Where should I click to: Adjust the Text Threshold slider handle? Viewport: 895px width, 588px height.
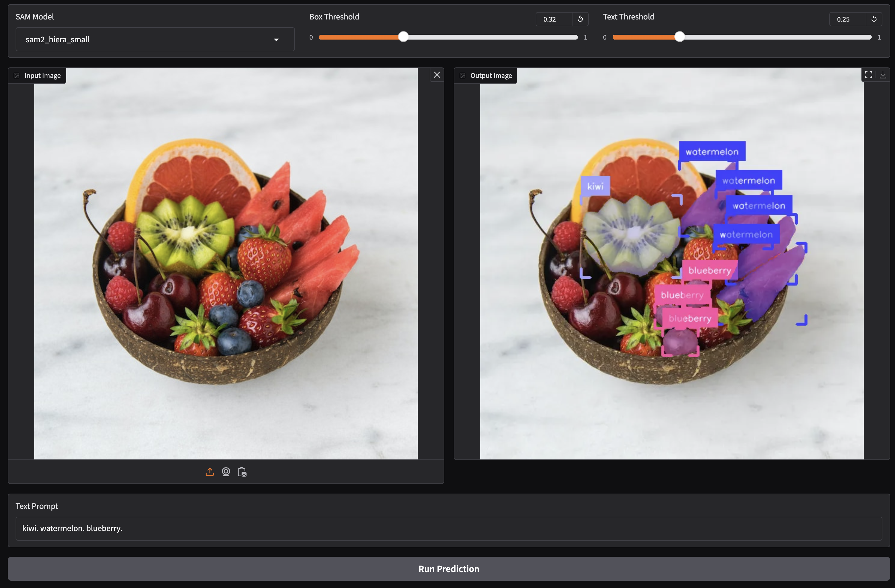679,37
